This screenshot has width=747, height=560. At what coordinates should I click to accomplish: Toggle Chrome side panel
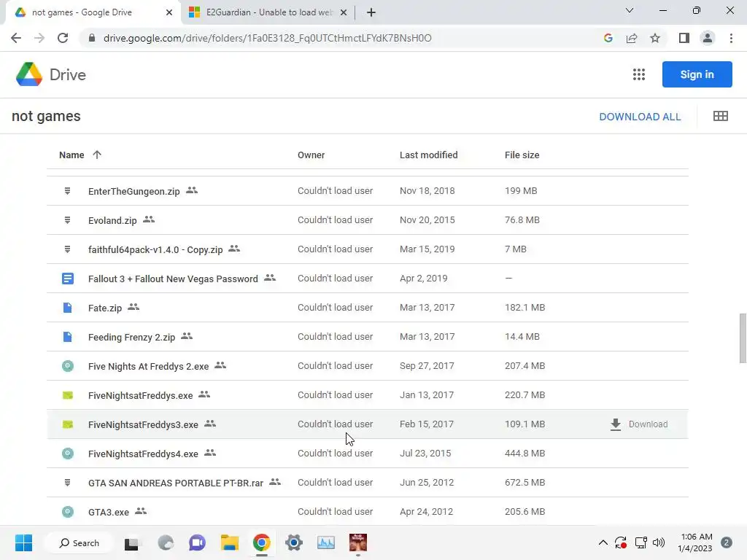click(684, 38)
